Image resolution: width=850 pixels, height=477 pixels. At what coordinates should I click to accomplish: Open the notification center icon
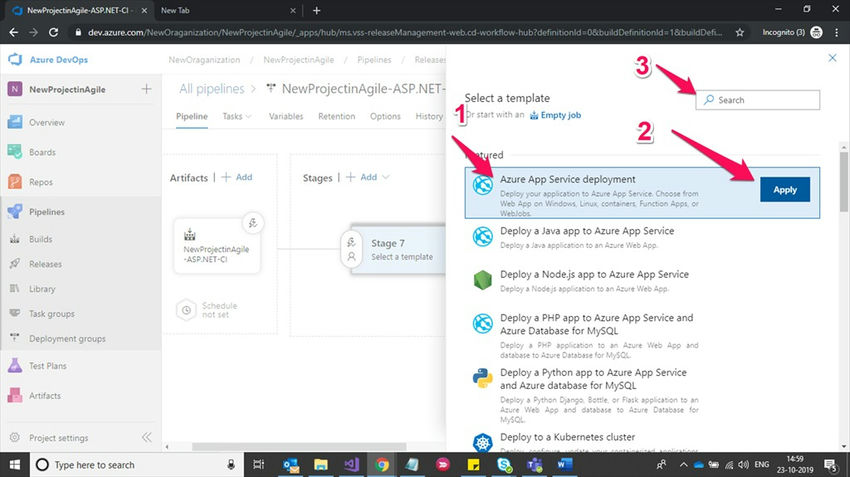(830, 465)
